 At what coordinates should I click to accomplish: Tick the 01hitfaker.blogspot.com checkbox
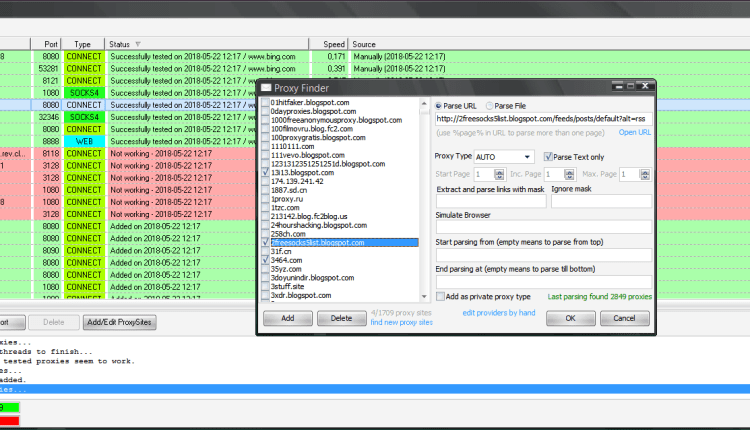(266, 102)
